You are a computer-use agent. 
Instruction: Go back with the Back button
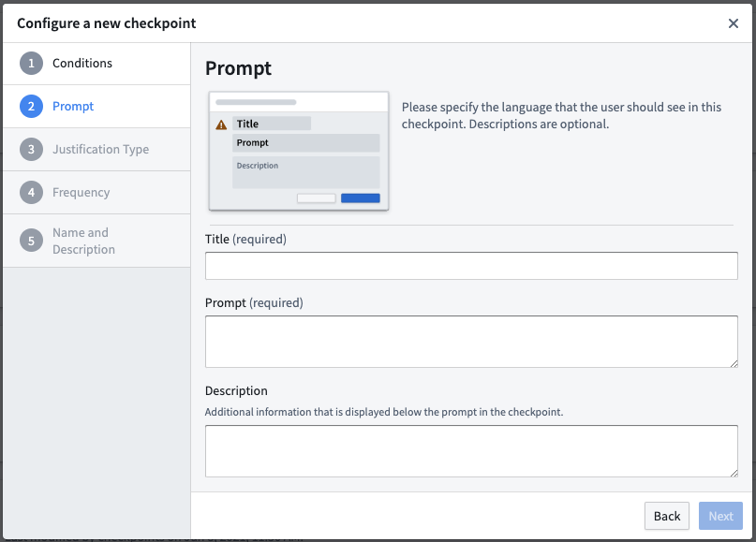pos(667,516)
